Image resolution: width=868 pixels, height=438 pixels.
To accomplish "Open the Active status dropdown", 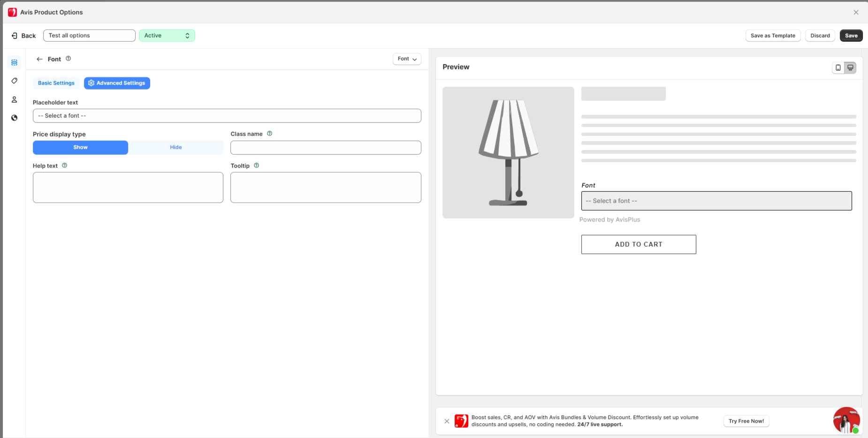I will tap(167, 36).
